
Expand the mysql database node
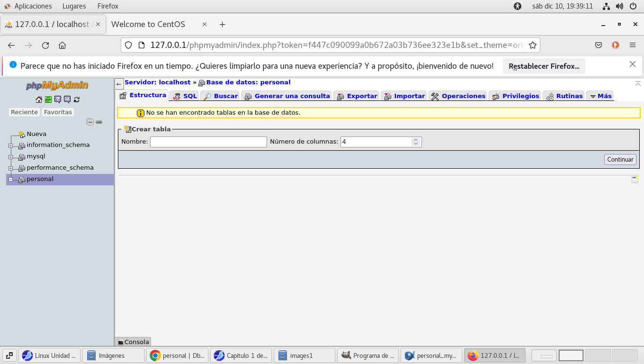point(10,157)
